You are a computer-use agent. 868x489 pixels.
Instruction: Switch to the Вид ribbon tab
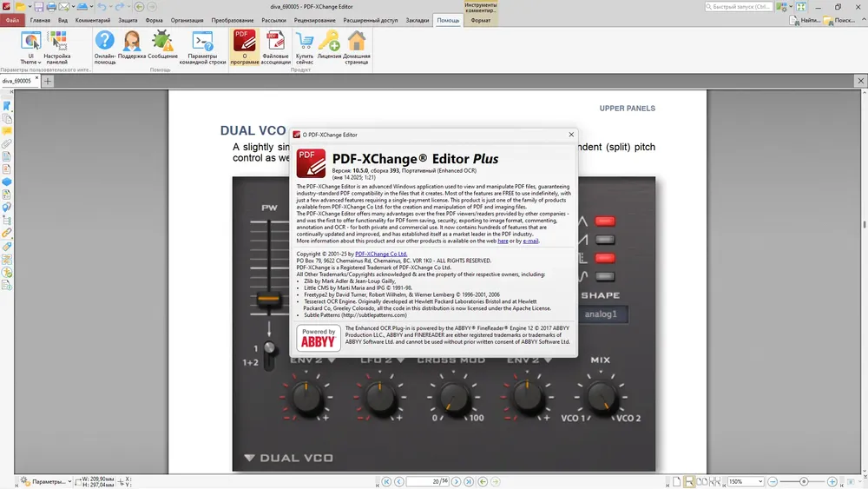tap(62, 20)
